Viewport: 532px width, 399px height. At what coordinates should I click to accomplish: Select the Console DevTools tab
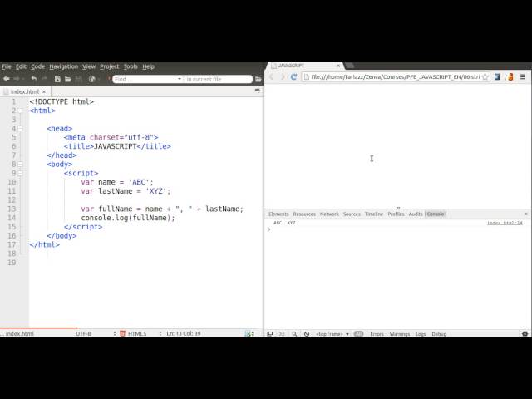[436, 214]
